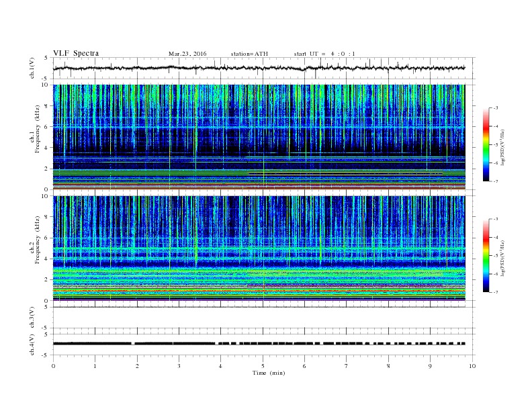This screenshot has height=411, width=532.
Task: Click time-axis tick label "5"
Action: (263, 366)
